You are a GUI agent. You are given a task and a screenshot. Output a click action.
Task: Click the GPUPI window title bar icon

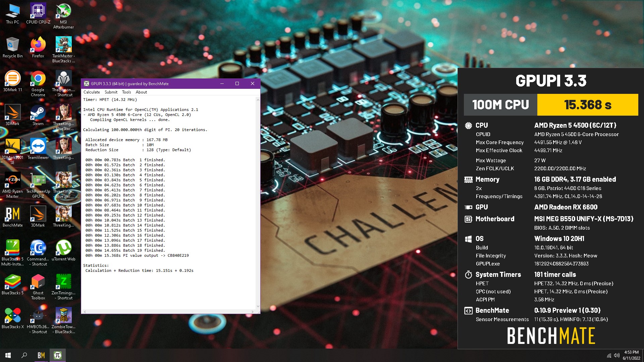coord(87,83)
